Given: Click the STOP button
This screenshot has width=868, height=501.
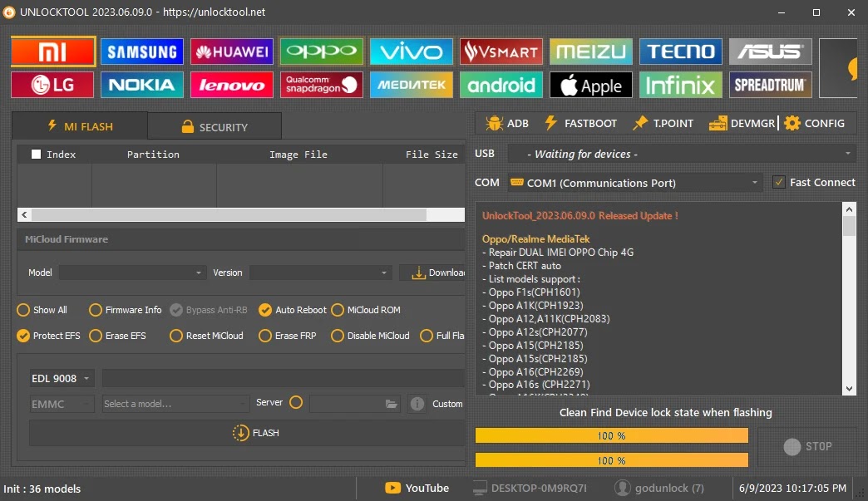Looking at the screenshot, I should 807,446.
